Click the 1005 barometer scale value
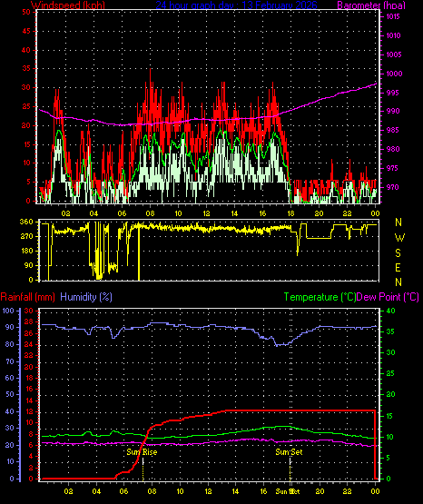This screenshot has height=504, width=423. tap(393, 54)
